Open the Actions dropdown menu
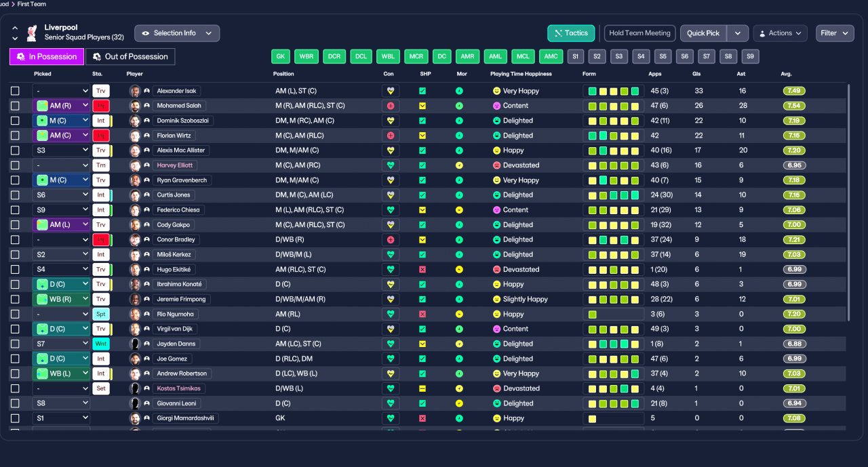Image resolution: width=868 pixels, height=467 pixels. (x=780, y=33)
